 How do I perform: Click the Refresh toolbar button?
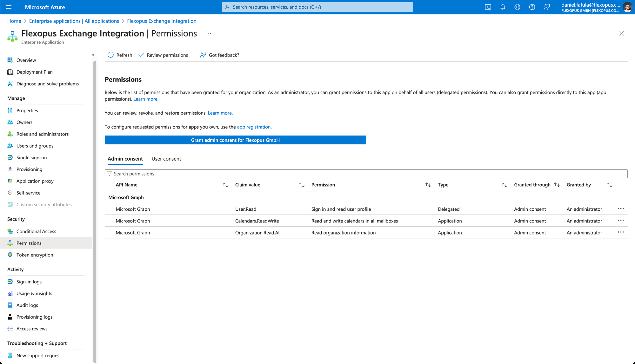tap(120, 55)
